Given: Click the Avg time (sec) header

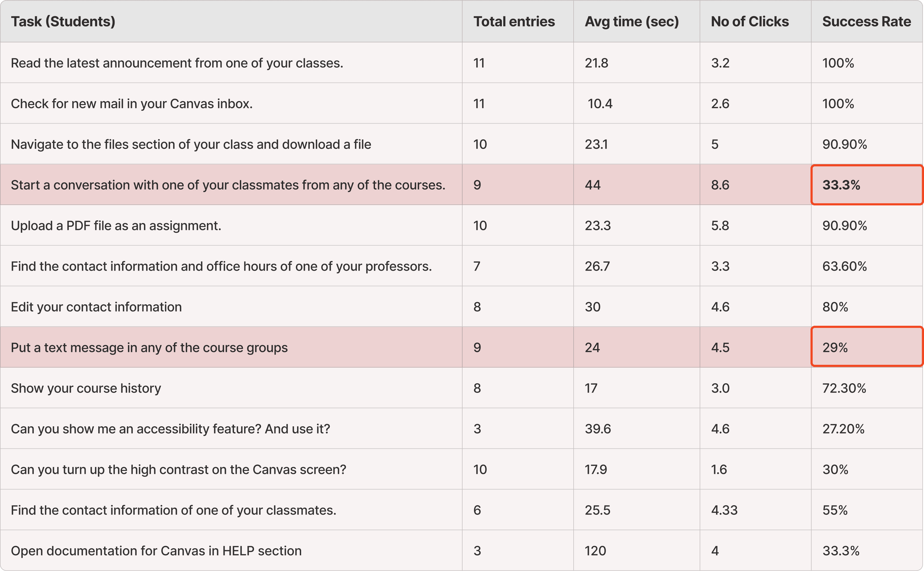Looking at the screenshot, I should click(631, 21).
